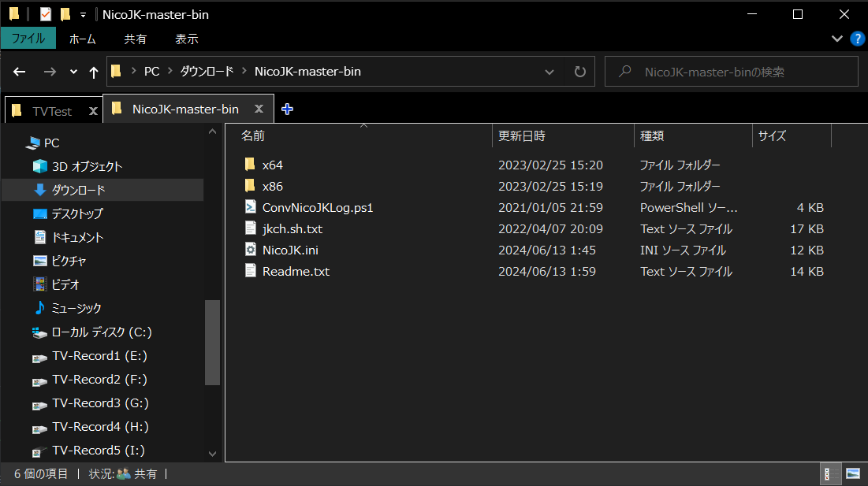Add a new tab with the plus icon

287,109
